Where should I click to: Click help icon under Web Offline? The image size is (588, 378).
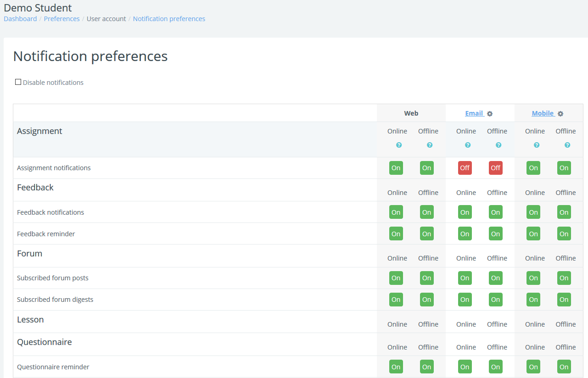click(x=430, y=145)
